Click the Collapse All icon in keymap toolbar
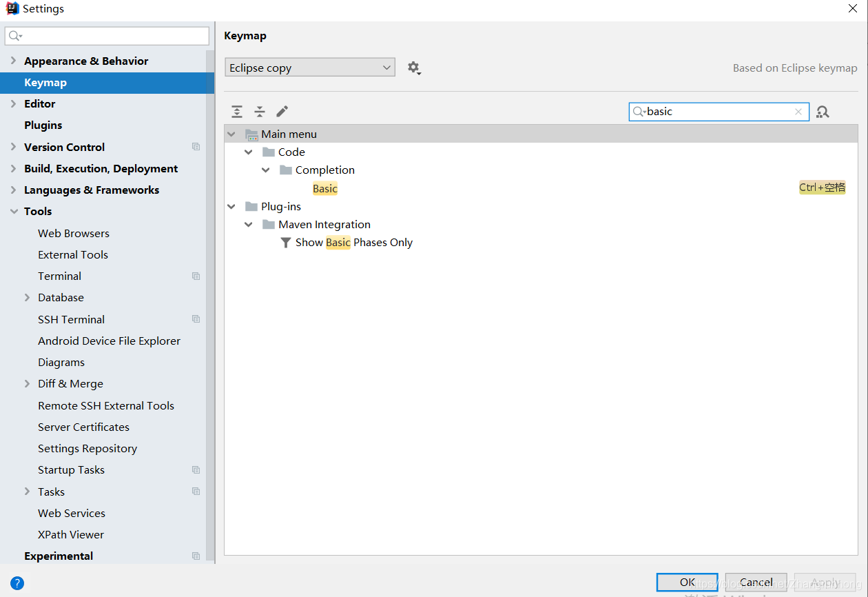The height and width of the screenshot is (597, 868). [x=260, y=111]
